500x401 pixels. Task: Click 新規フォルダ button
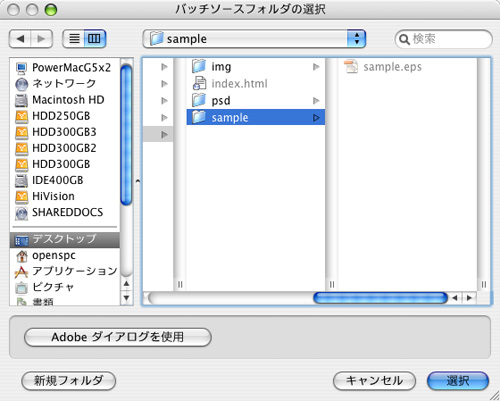tap(69, 381)
